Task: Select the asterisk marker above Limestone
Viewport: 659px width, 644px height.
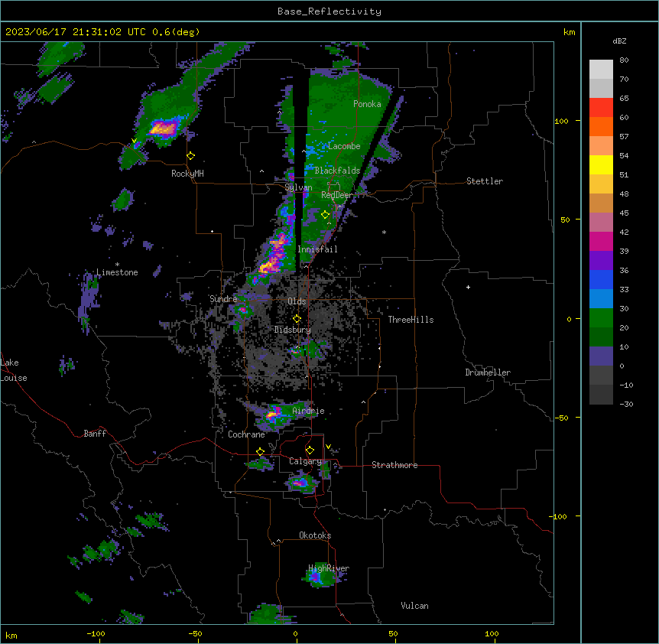Action: point(117,265)
